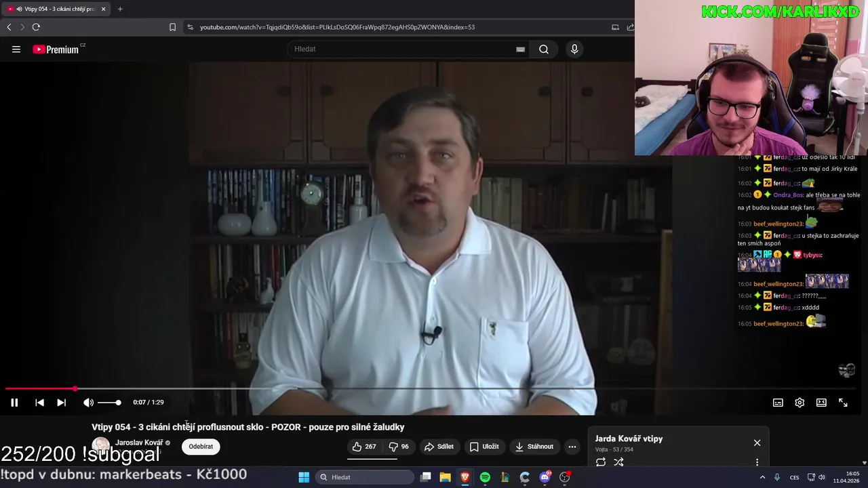Skip to previous video in playlist
Image resolution: width=868 pixels, height=488 pixels.
tap(39, 403)
